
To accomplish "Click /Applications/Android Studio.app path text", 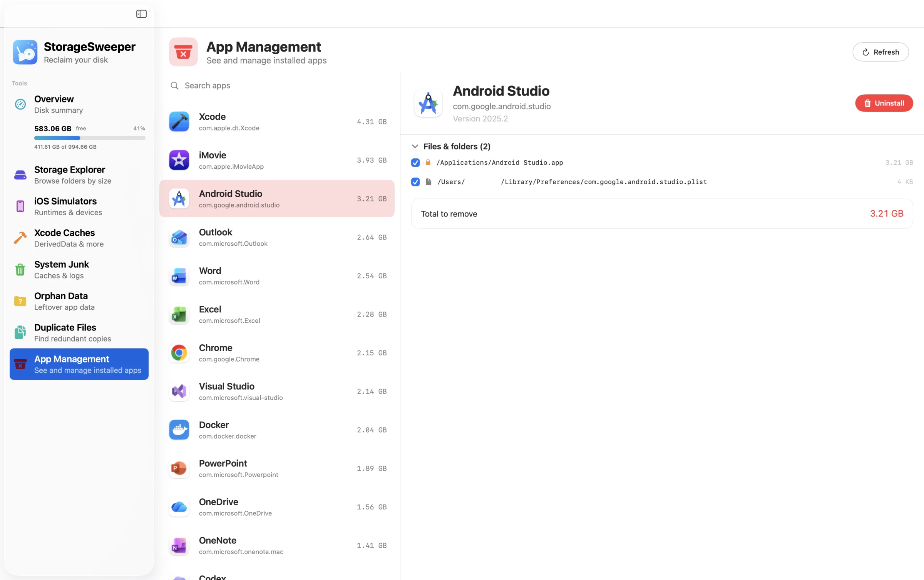I will tap(500, 163).
